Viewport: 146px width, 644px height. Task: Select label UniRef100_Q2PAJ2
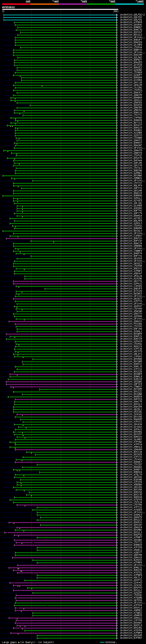[131, 284]
